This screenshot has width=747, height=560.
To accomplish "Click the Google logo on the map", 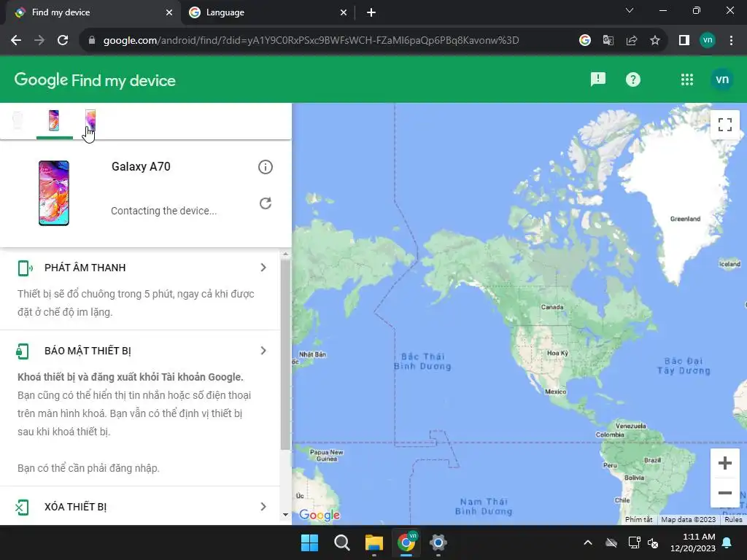I will [320, 515].
